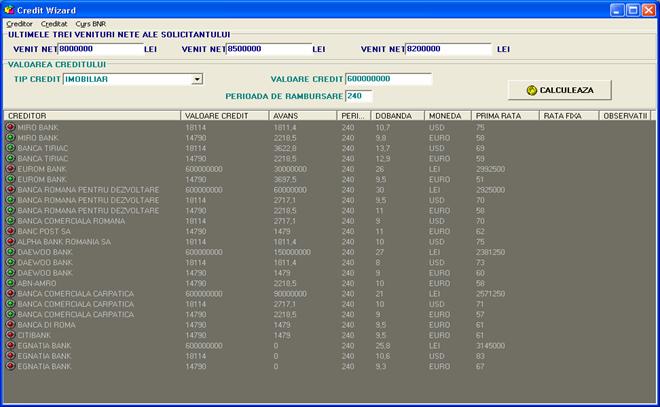
Task: Click the PRIMA RATA column header
Action: click(506, 115)
